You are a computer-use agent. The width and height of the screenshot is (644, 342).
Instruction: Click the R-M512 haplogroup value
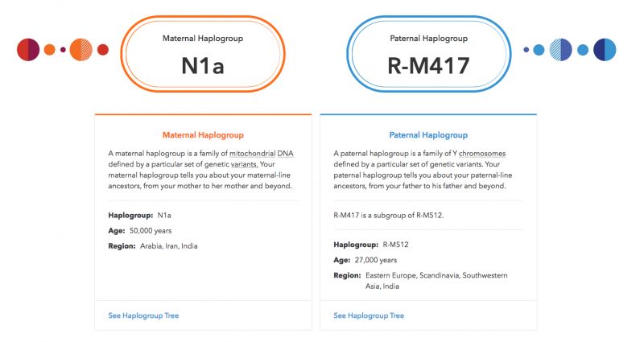click(x=395, y=245)
